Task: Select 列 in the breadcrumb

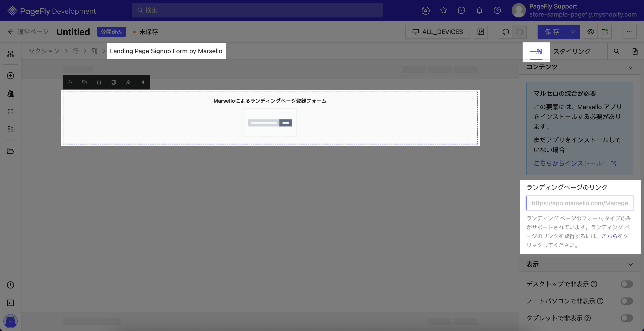Action: point(94,51)
